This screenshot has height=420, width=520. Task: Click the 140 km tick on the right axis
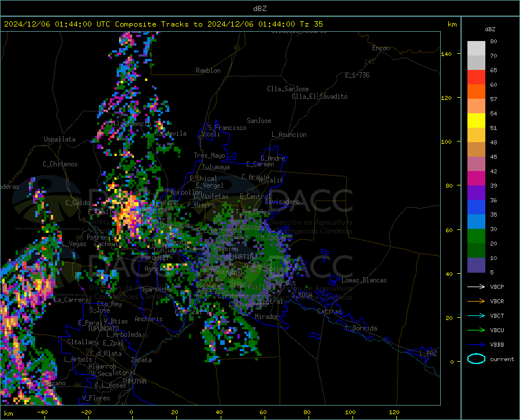(446, 54)
